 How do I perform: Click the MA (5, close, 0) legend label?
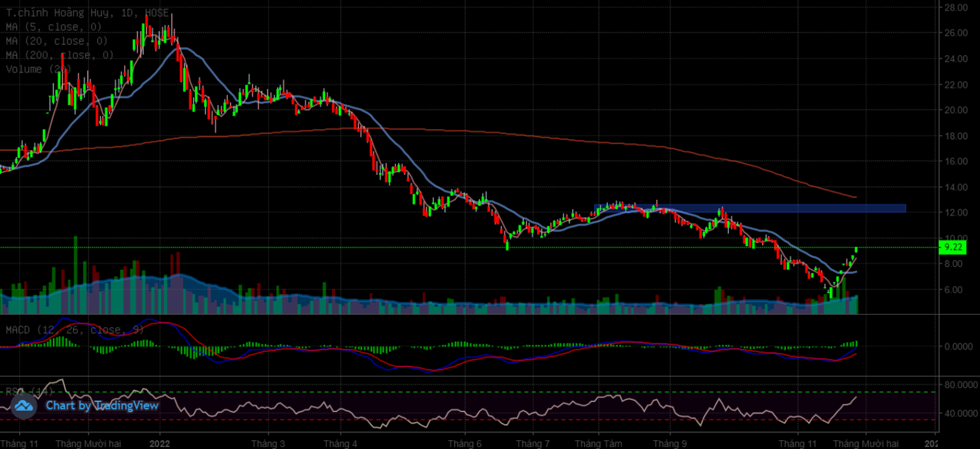tap(54, 27)
